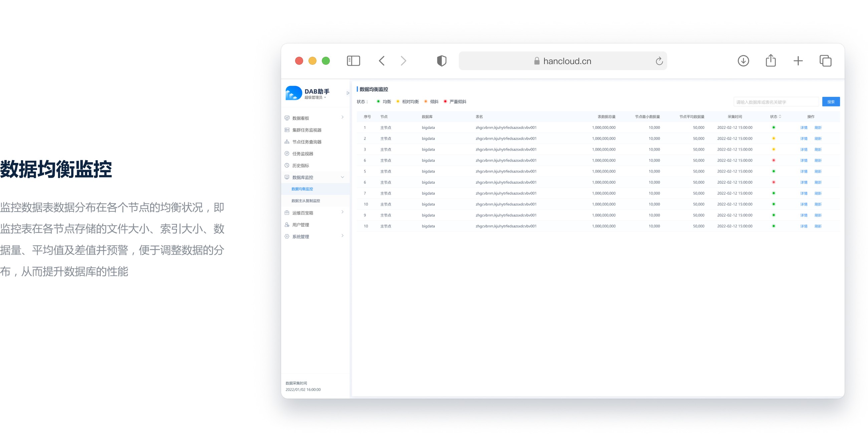Click the browser sidebar toggle icon
This screenshot has height=442, width=868.
point(353,61)
